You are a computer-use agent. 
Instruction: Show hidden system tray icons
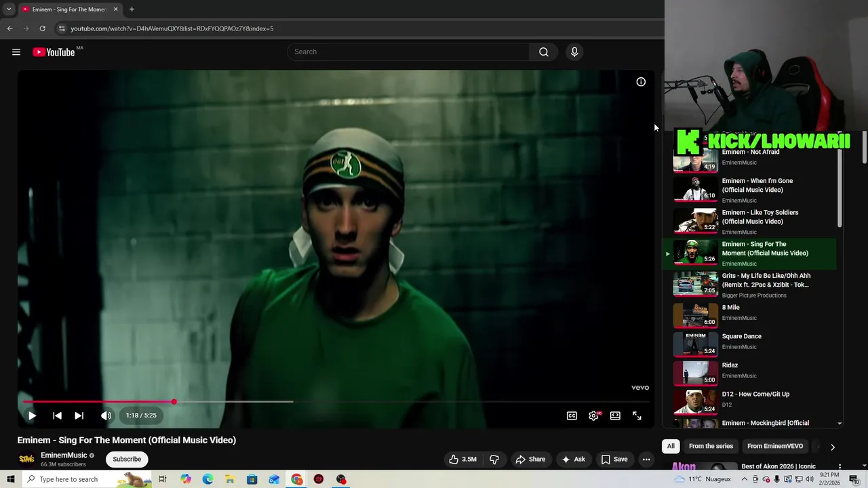pos(745,479)
